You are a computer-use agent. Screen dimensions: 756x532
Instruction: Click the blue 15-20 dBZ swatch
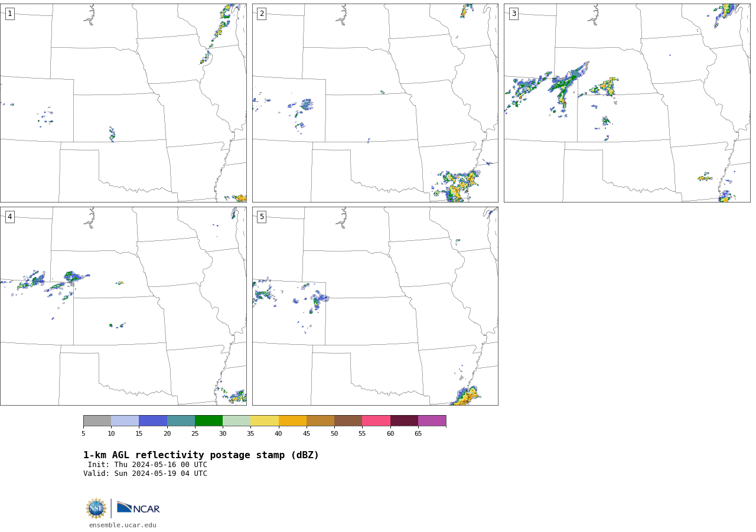tap(153, 421)
